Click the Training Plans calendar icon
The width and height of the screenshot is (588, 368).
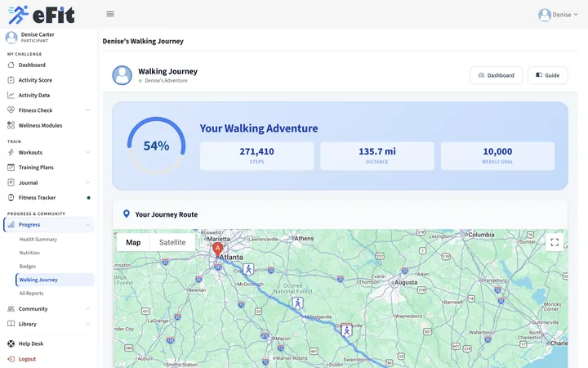(x=11, y=167)
